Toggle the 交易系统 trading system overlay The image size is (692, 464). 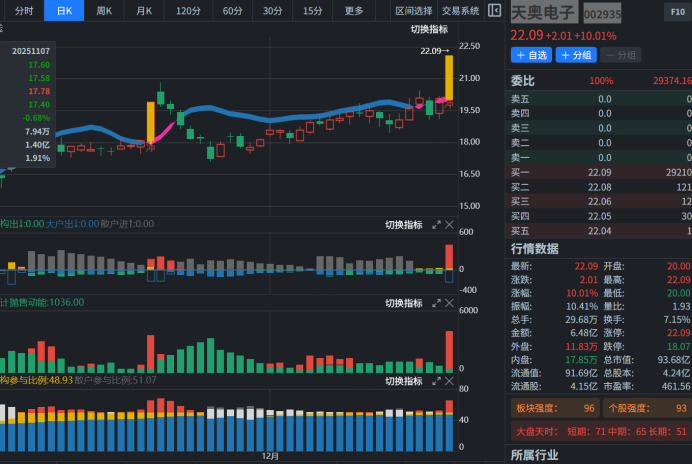pyautogui.click(x=460, y=11)
